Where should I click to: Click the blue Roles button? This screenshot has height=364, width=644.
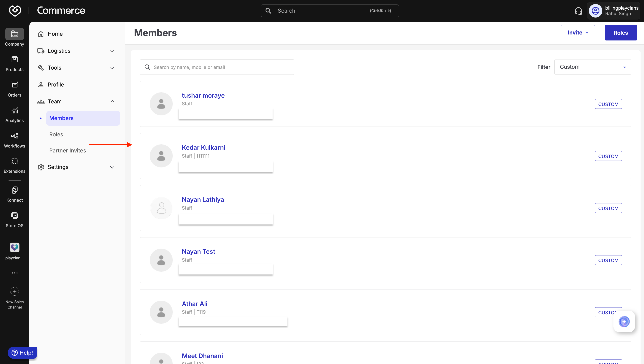[620, 33]
